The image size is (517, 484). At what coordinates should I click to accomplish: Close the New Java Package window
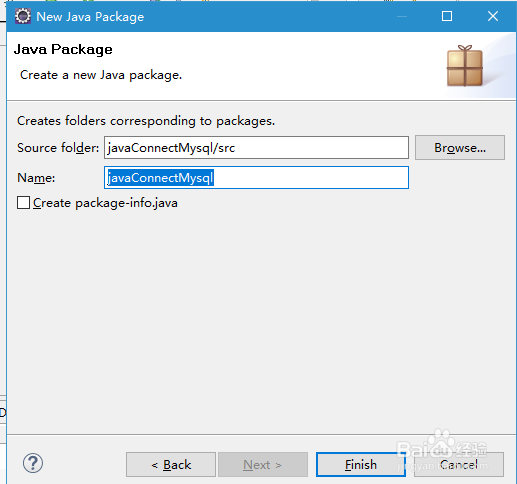point(493,16)
